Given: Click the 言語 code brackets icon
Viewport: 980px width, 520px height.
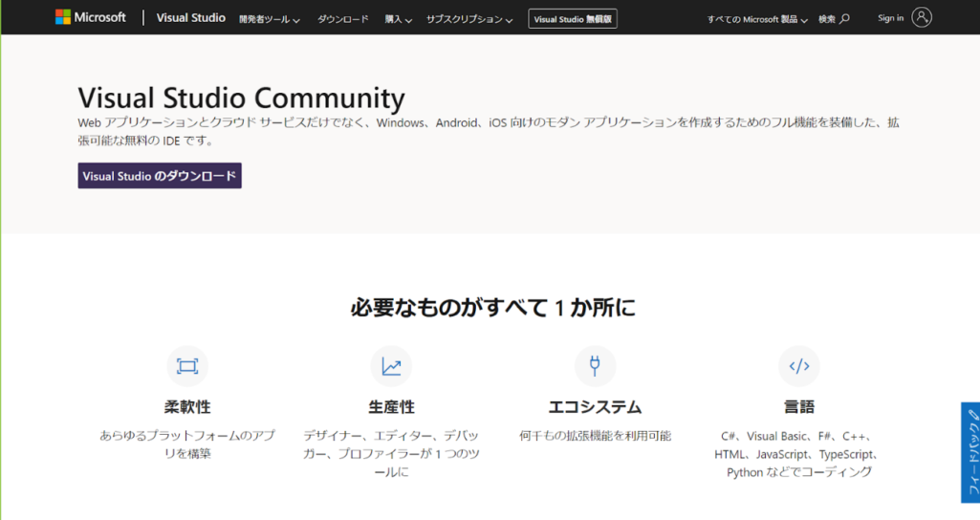Looking at the screenshot, I should (798, 365).
